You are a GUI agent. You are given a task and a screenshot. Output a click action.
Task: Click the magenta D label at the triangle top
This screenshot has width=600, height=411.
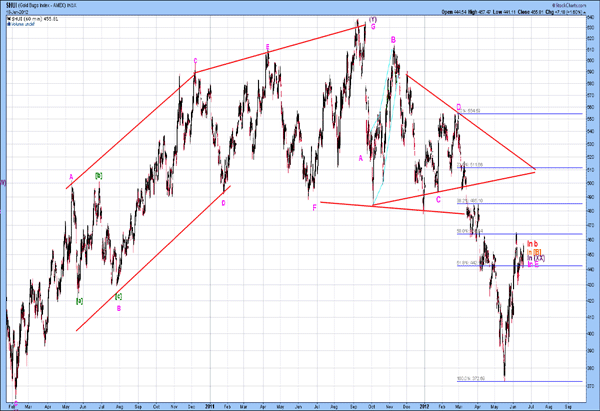[x=458, y=106]
